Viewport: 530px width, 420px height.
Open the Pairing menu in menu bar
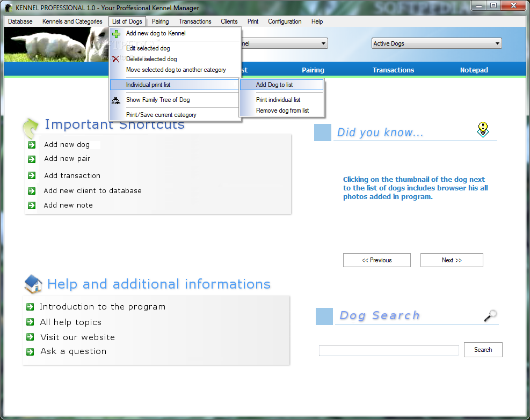coord(160,21)
